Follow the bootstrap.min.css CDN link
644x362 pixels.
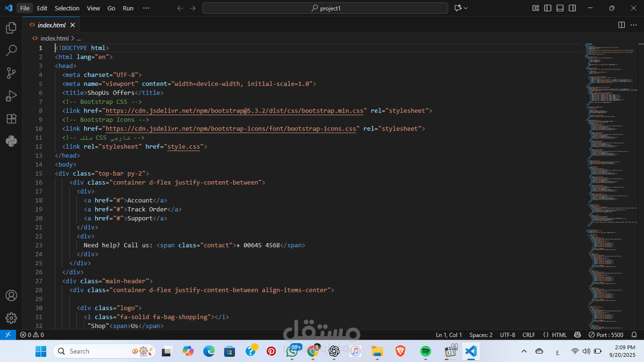(x=234, y=110)
